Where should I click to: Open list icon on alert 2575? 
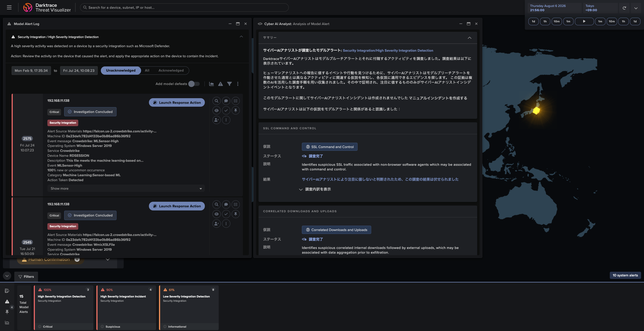(235, 101)
